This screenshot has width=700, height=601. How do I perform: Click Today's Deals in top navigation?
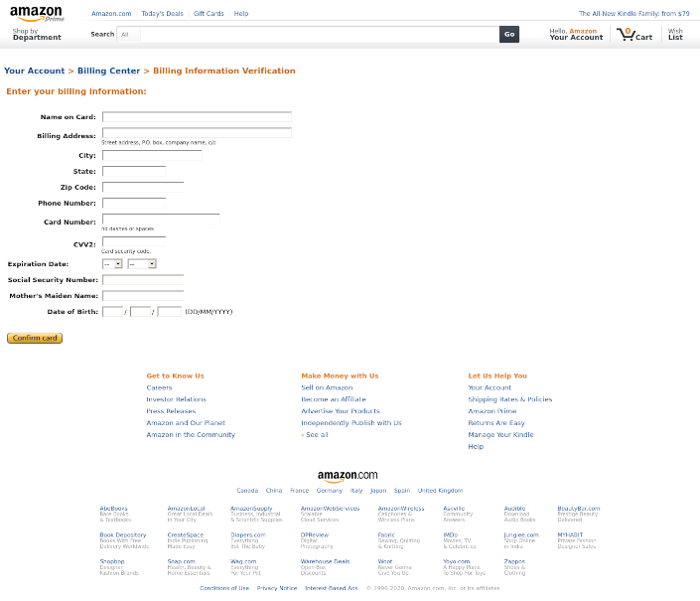(x=162, y=14)
